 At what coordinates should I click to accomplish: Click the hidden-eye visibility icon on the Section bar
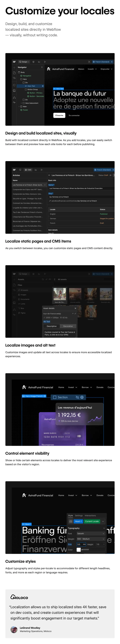pyautogui.click(x=77, y=397)
